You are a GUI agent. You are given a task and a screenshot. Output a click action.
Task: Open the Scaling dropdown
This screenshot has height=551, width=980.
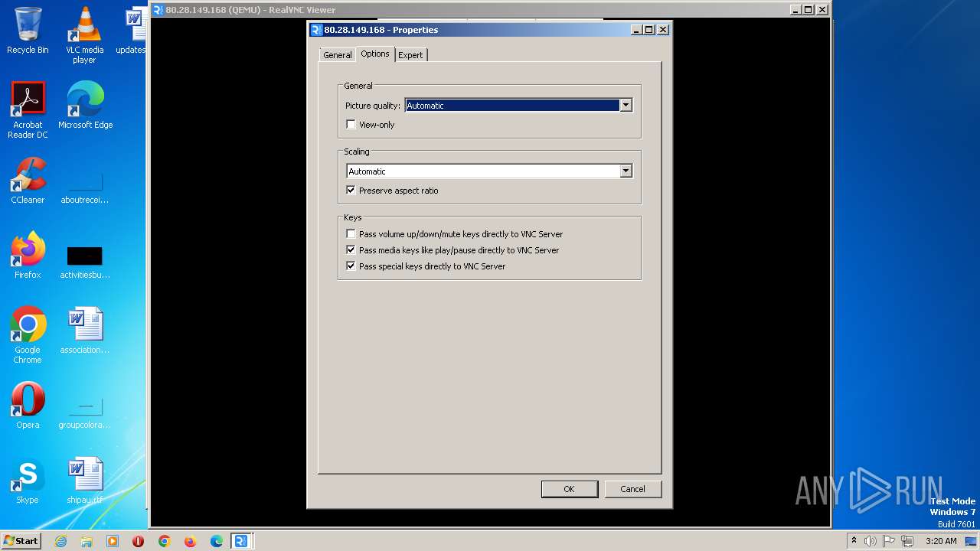489,171
